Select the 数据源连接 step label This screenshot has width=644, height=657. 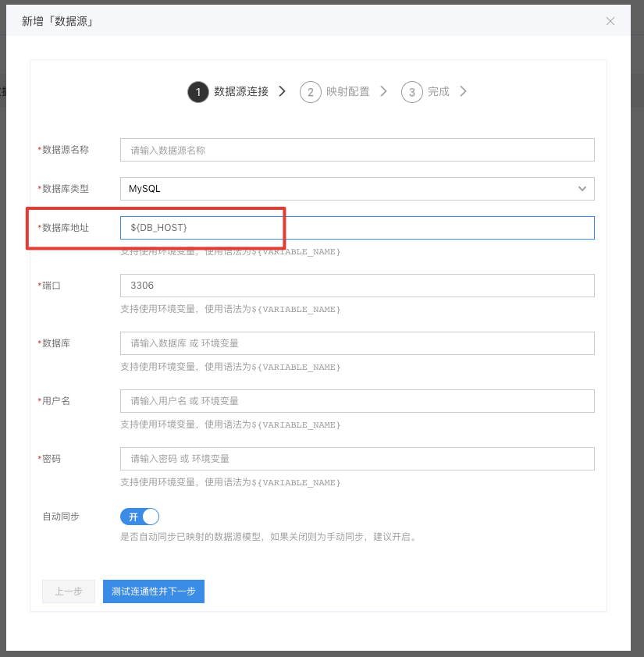[x=240, y=91]
